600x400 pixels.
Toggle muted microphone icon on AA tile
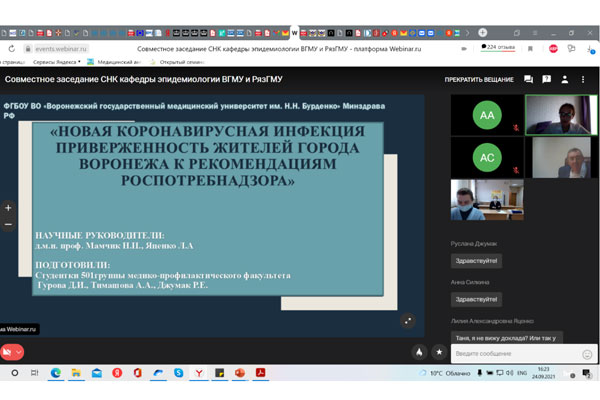coord(516,128)
